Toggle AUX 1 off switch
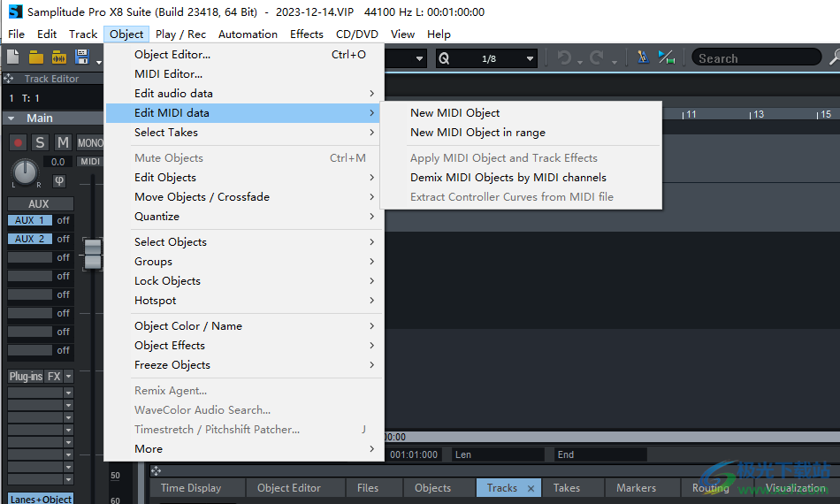The image size is (840, 504). (x=63, y=220)
